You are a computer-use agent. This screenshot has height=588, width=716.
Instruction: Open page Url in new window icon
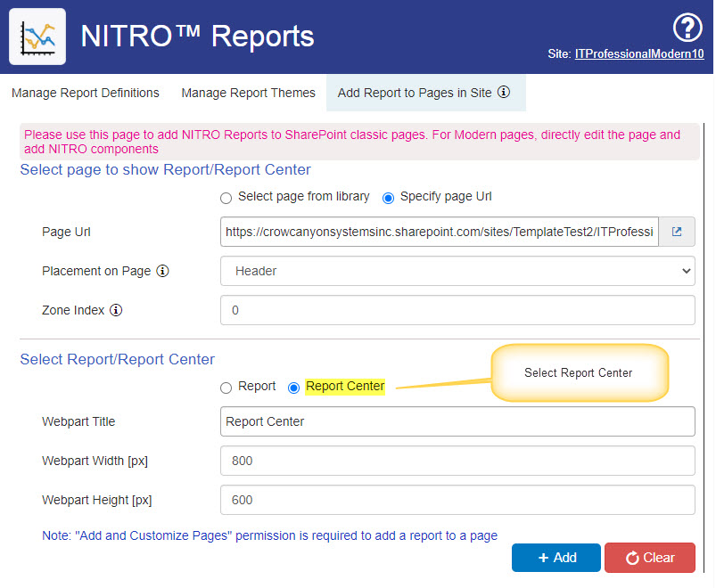(677, 232)
